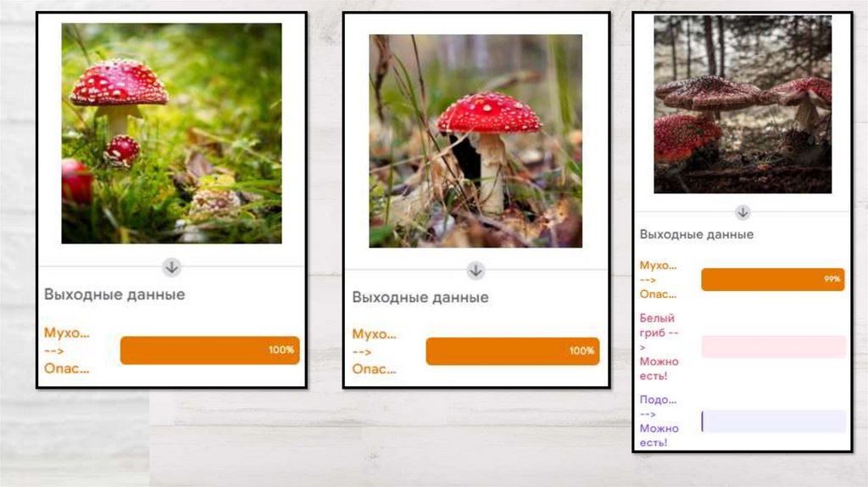Click the Выходные данные heading in the middle card
Screen dimensions: 868x487
point(420,298)
